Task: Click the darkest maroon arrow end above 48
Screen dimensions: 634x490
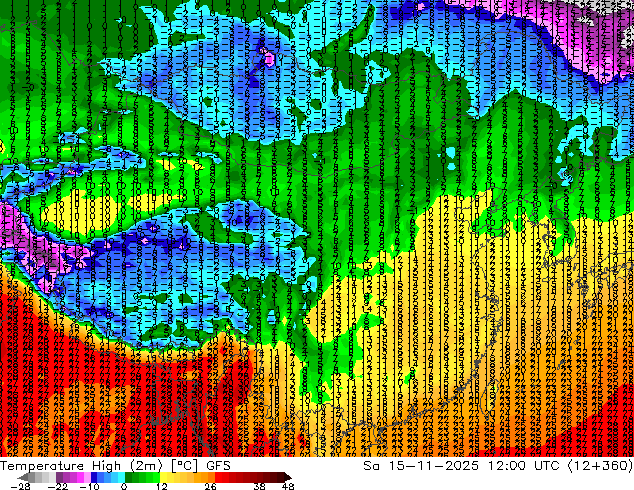Action: point(288,477)
